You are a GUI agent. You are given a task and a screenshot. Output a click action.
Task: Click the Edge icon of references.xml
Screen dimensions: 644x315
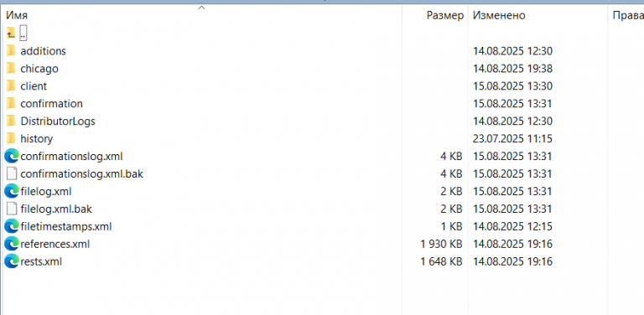point(12,244)
